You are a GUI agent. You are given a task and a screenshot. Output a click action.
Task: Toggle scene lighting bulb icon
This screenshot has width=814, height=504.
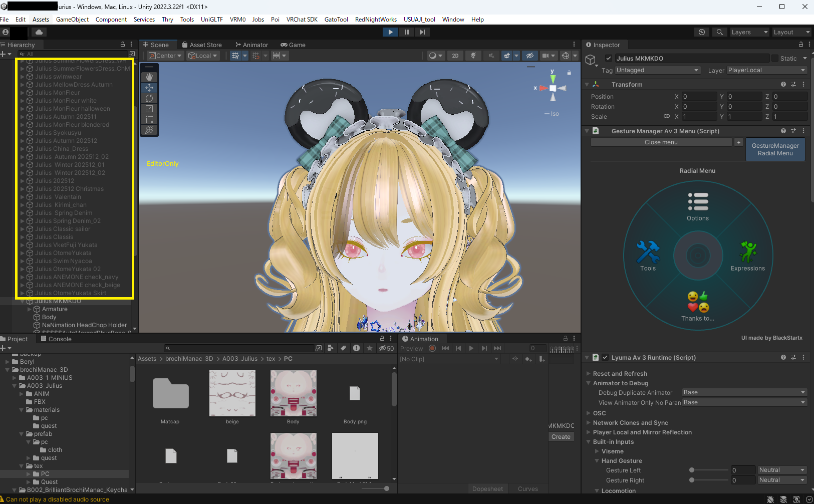point(473,56)
